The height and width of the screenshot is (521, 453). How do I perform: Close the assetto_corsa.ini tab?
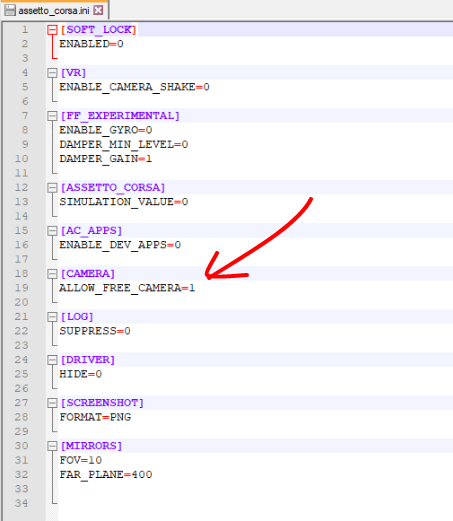[x=98, y=10]
